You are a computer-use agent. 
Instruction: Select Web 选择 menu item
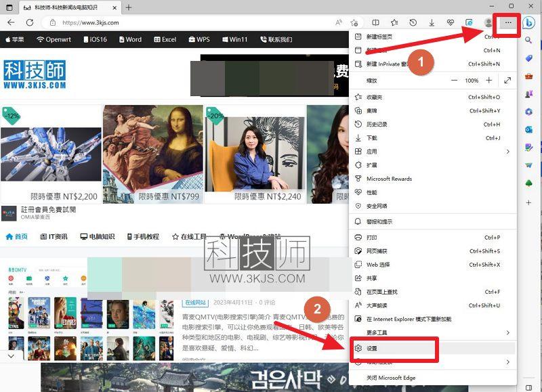pyautogui.click(x=432, y=265)
